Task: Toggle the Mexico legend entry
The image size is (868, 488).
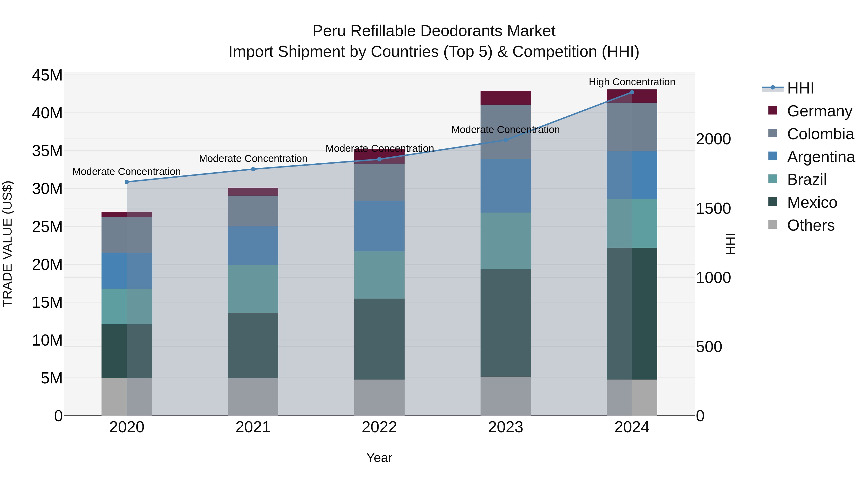Action: point(803,202)
